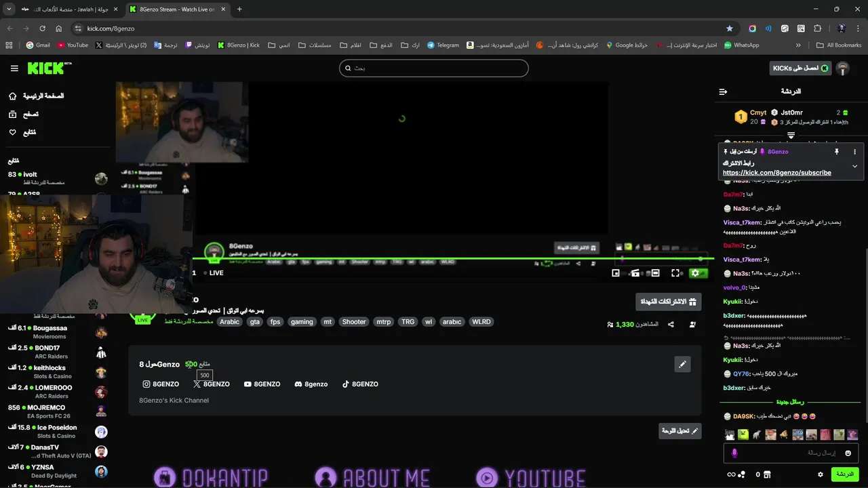The height and width of the screenshot is (488, 868).
Task: Open BOND17 channel in sidebar
Action: (x=58, y=352)
